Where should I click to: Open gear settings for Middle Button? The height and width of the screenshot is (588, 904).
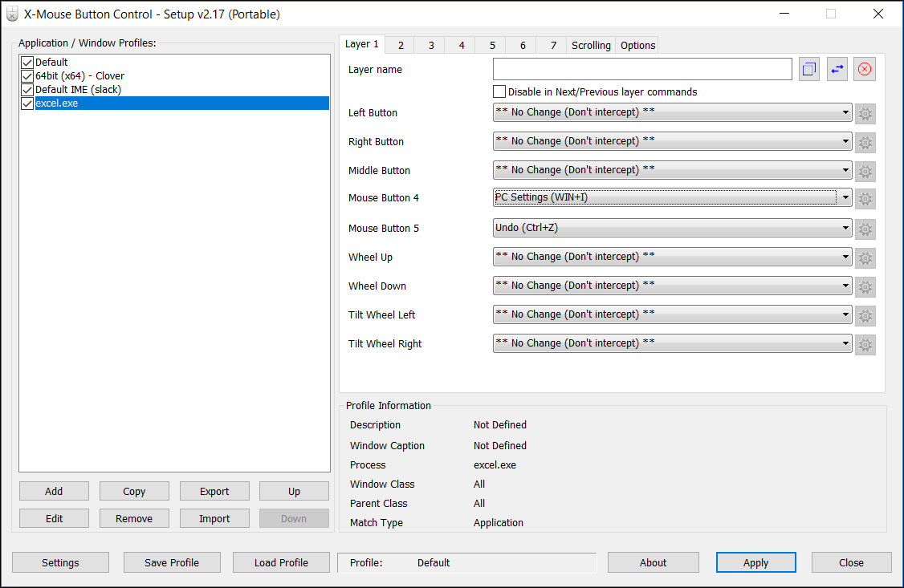click(865, 171)
